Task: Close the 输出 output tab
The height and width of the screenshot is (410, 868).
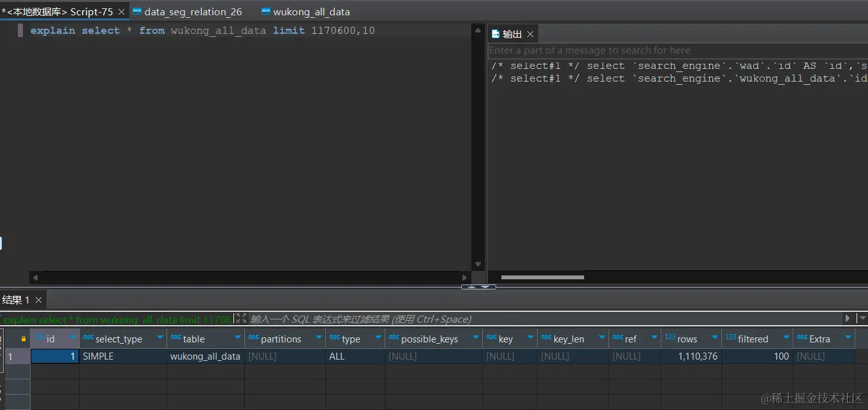Action: [530, 34]
